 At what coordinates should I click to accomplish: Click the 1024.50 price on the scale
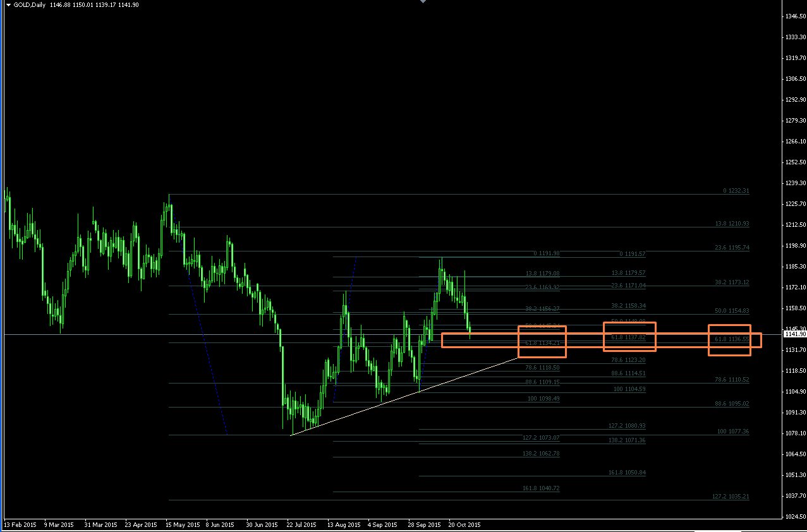792,517
